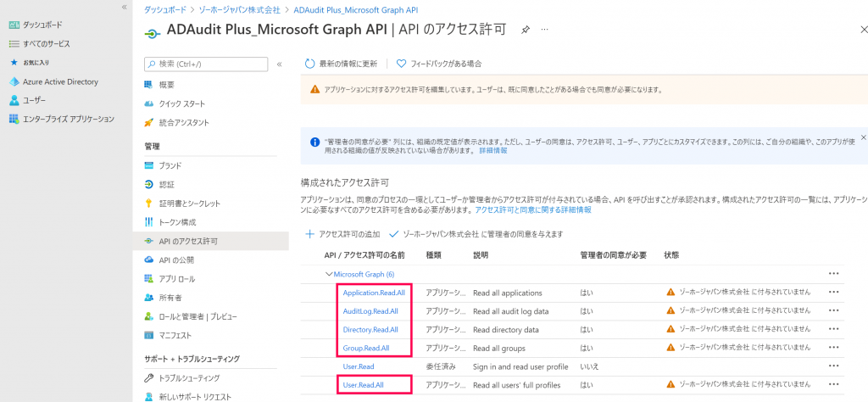The width and height of the screenshot is (868, 402).
Task: Click the pin icon beside the page title
Action: click(526, 30)
